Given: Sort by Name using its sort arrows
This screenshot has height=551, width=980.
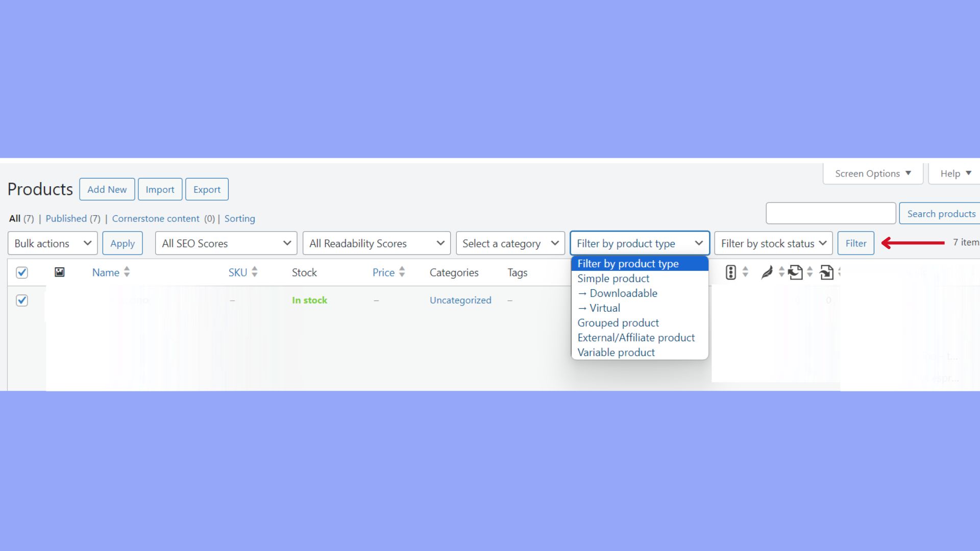Looking at the screenshot, I should point(127,272).
